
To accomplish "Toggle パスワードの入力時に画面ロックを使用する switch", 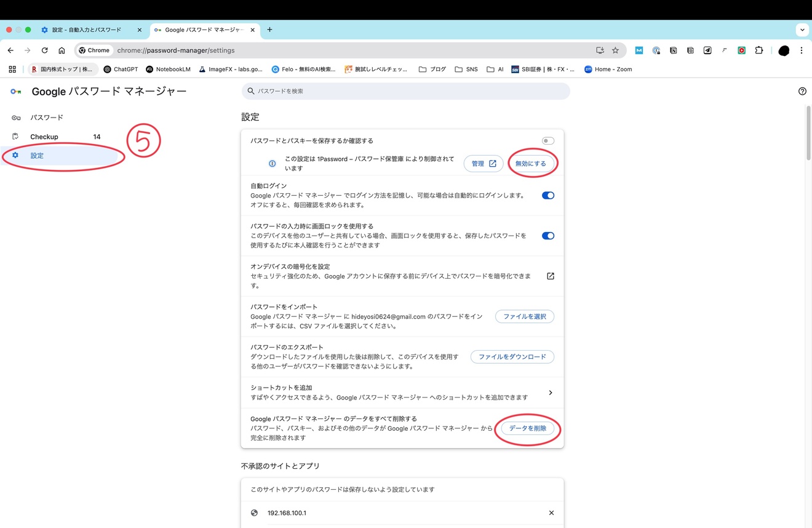I will 547,236.
